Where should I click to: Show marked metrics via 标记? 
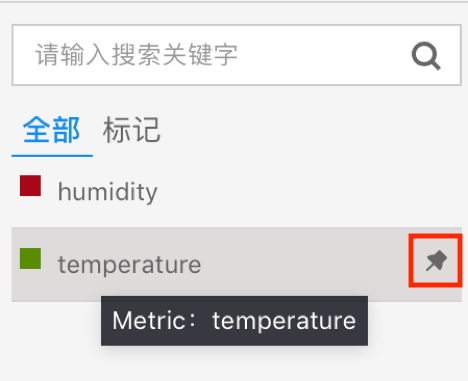132,130
